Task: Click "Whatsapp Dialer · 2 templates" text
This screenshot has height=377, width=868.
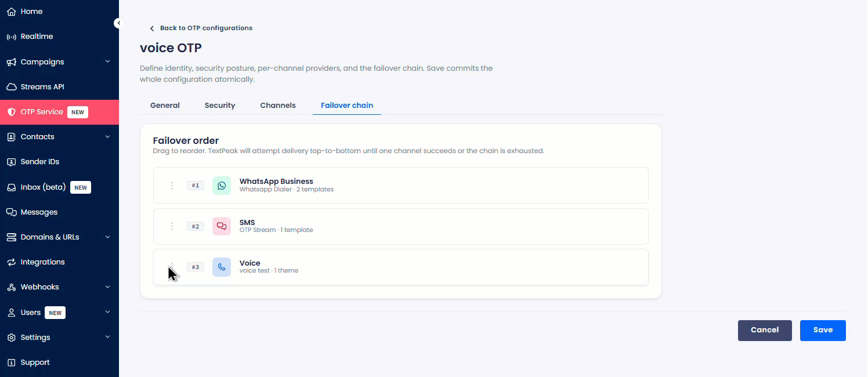Action: (x=287, y=190)
